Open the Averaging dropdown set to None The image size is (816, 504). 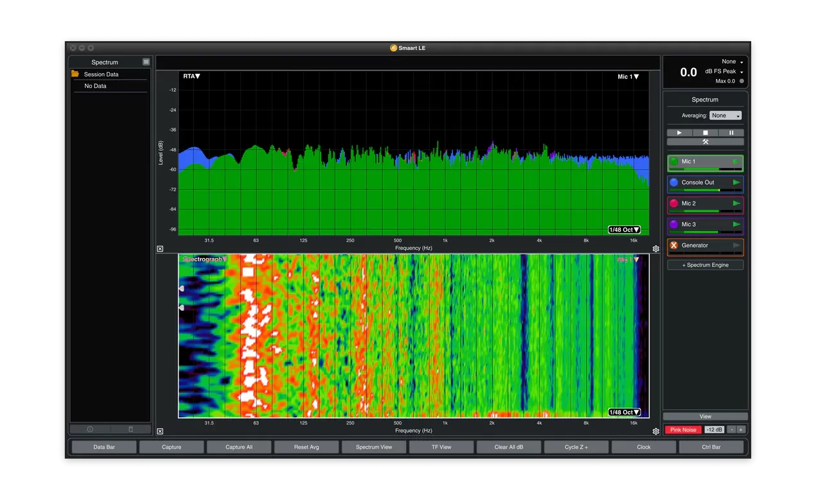(x=725, y=116)
